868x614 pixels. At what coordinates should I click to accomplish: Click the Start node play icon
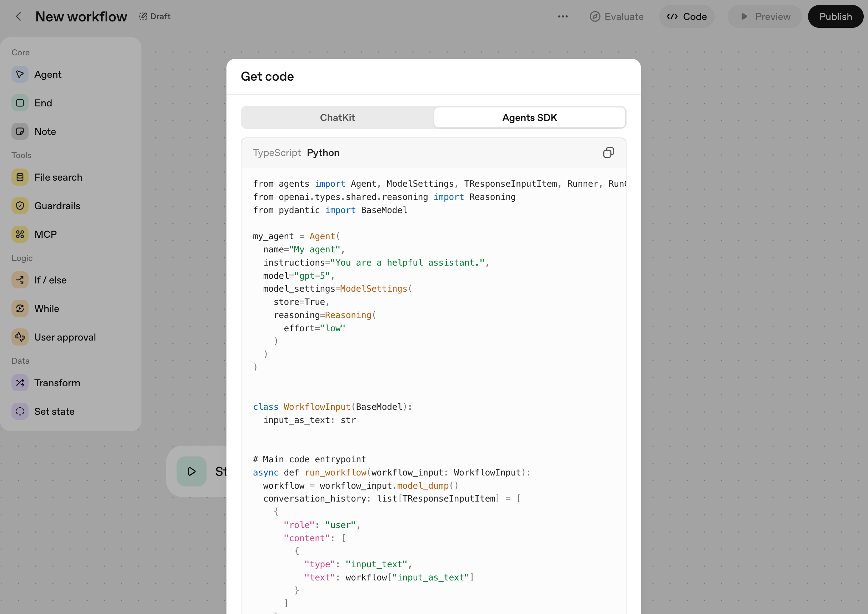point(192,471)
